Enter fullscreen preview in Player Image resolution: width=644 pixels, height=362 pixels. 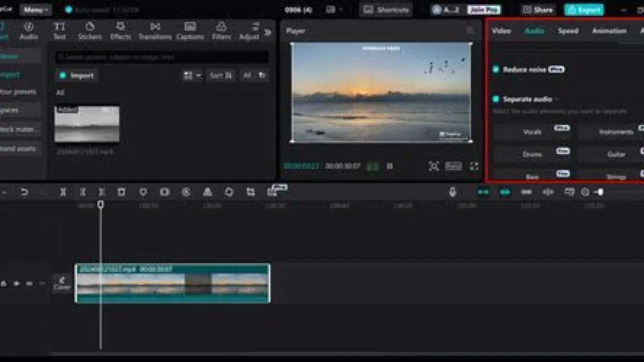[x=474, y=166]
